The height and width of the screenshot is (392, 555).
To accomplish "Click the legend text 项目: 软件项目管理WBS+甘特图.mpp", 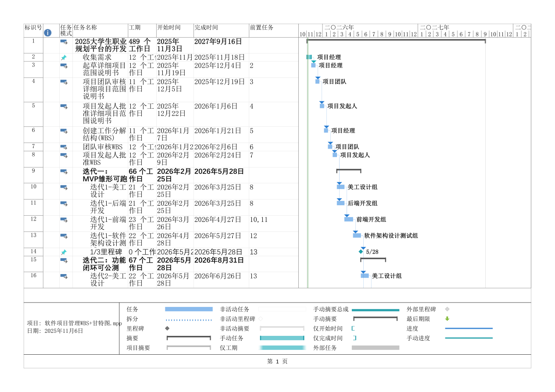I will [x=75, y=323].
